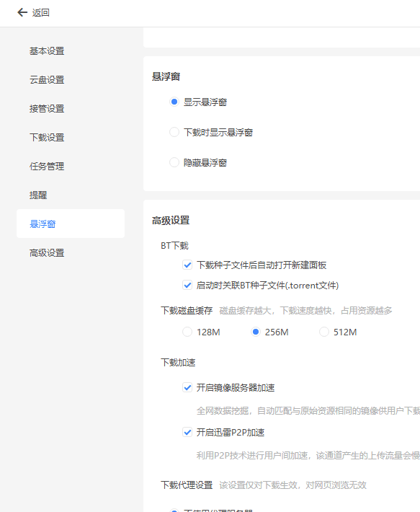The image size is (420, 512).
Task: Click the 下载磁盘缓存 label
Action: coord(187,310)
